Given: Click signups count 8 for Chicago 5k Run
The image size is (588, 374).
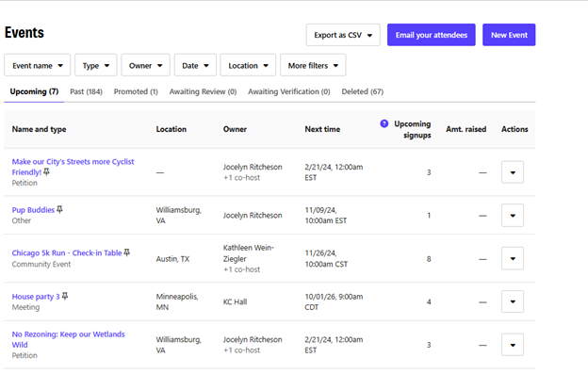Looking at the screenshot, I should (429, 259).
